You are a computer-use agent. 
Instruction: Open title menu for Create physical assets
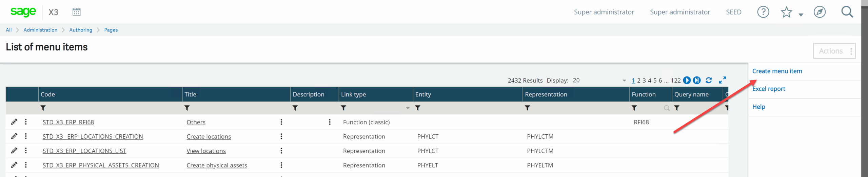tap(281, 165)
